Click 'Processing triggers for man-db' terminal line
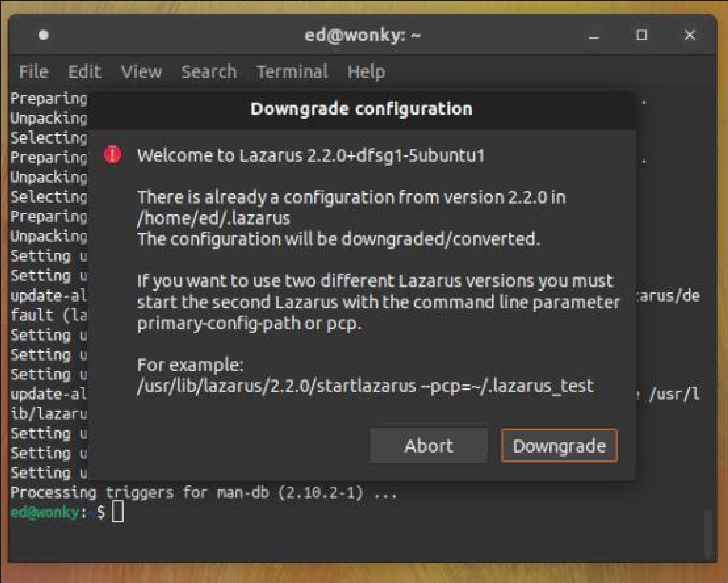Screen dimensions: 728x583 click(204, 493)
